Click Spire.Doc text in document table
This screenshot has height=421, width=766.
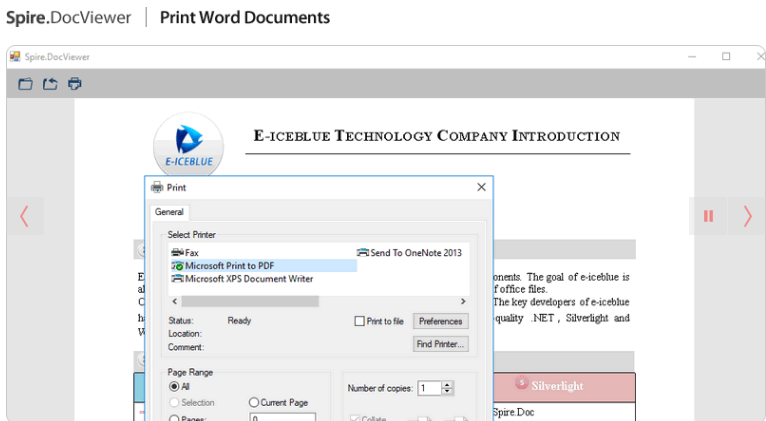(x=513, y=412)
